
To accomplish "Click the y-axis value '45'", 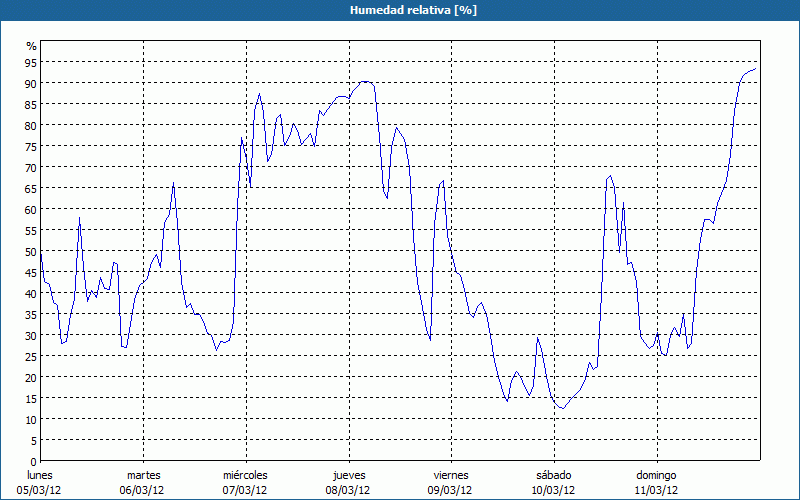I will pos(31,272).
